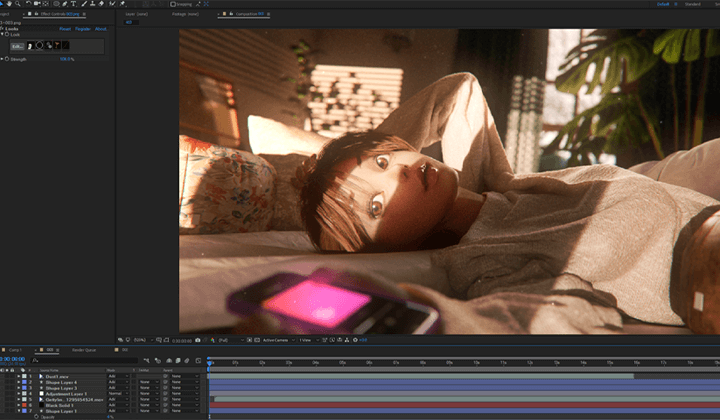Toggle the Snapping checkbox
The width and height of the screenshot is (720, 420).
173,4
